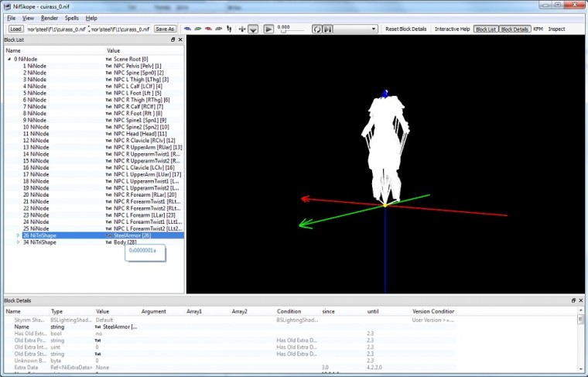Click the red eye view icon
The width and height of the screenshot is (588, 377).
click(208, 29)
